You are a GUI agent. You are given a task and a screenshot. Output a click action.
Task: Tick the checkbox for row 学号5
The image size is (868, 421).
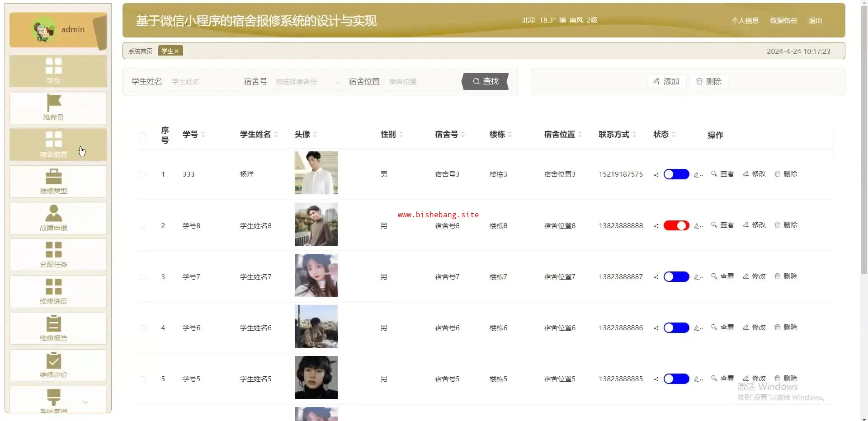coord(142,379)
